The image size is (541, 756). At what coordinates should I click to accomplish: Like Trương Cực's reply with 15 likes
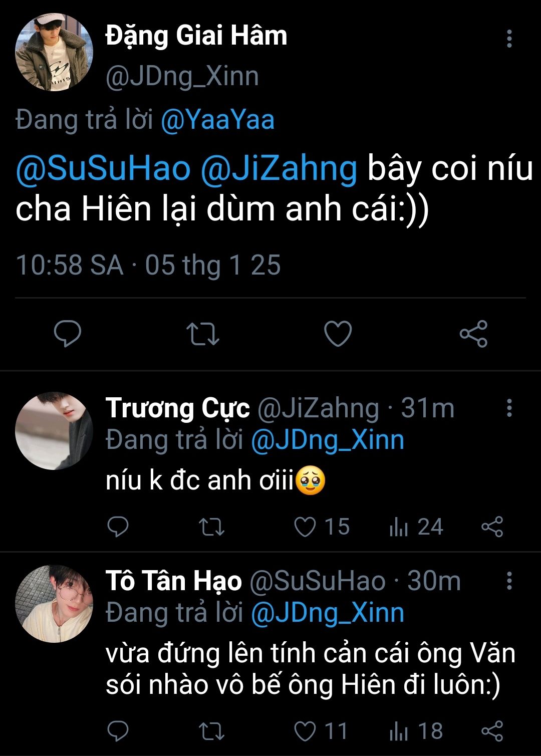pyautogui.click(x=305, y=527)
